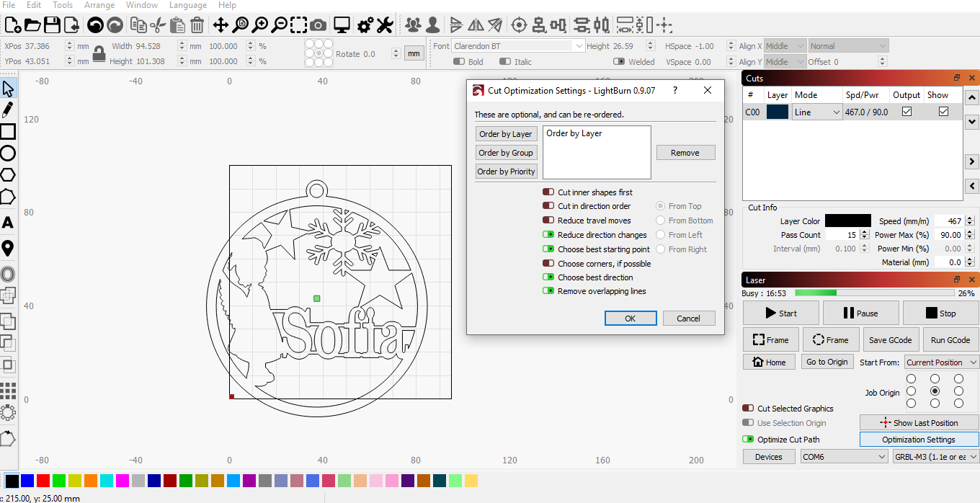Choose the Draw Lines pencil tool
This screenshot has height=503, width=980.
[8, 110]
